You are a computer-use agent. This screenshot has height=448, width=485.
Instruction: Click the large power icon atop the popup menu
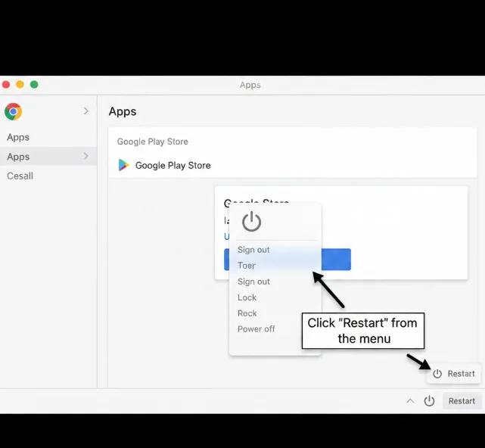pos(251,222)
